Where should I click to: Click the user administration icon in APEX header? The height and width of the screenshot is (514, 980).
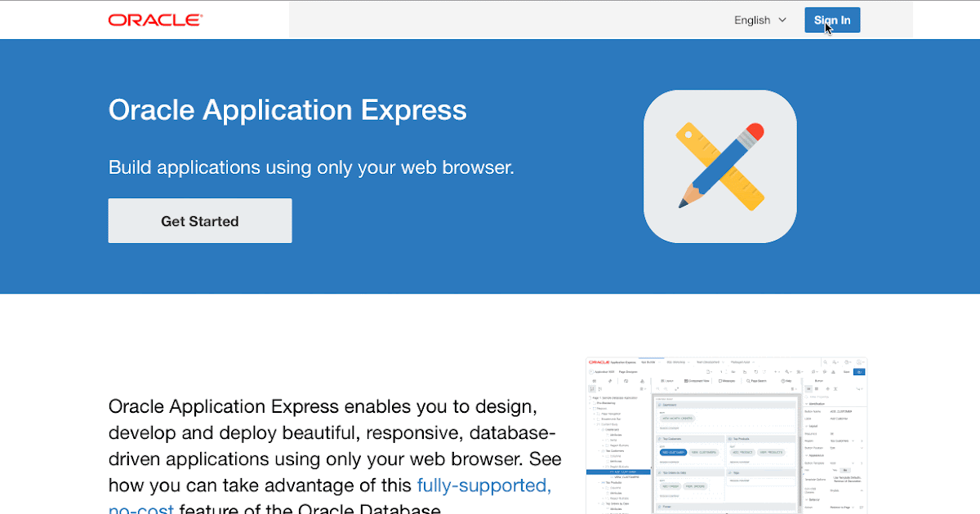tap(835, 361)
